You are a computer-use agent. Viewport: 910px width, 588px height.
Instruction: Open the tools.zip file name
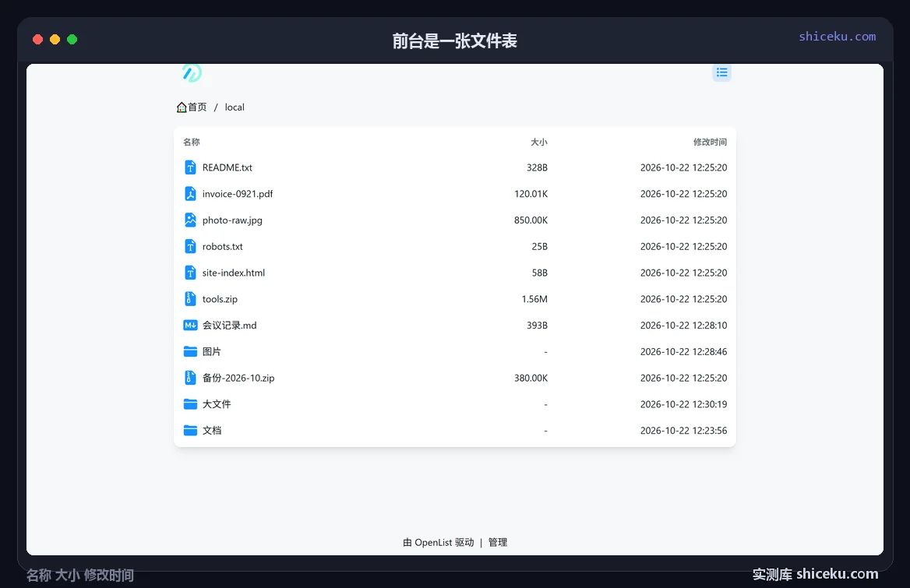pos(220,299)
